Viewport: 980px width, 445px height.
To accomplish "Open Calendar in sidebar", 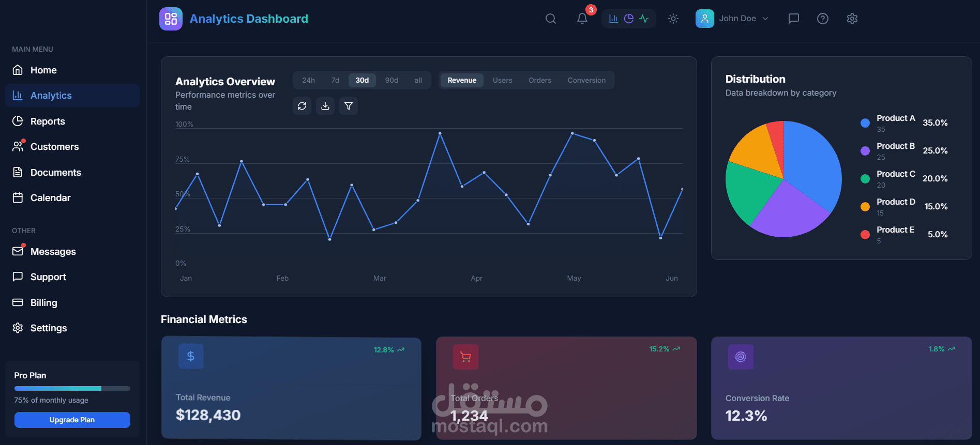I will [72, 198].
